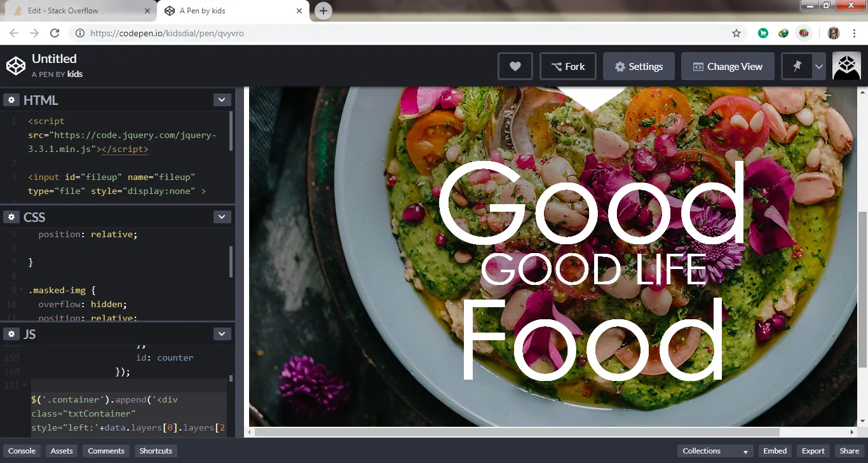Click the CSS panel title
The width and height of the screenshot is (868, 463).
34,217
